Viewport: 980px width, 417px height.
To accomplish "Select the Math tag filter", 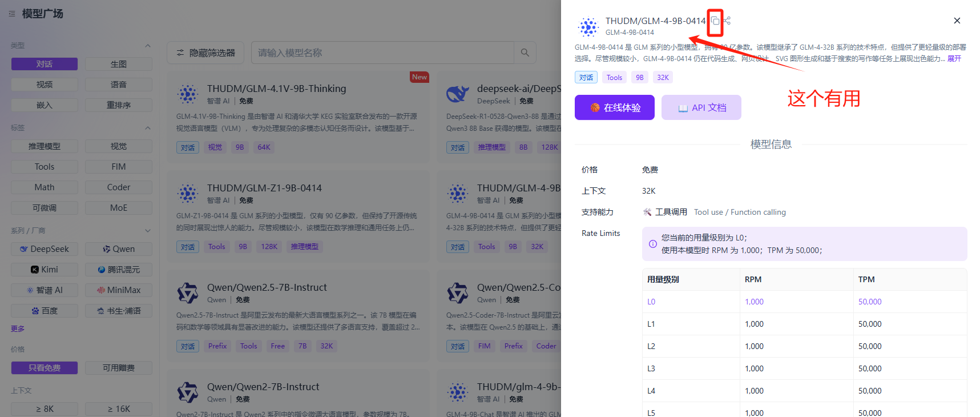I will [45, 187].
